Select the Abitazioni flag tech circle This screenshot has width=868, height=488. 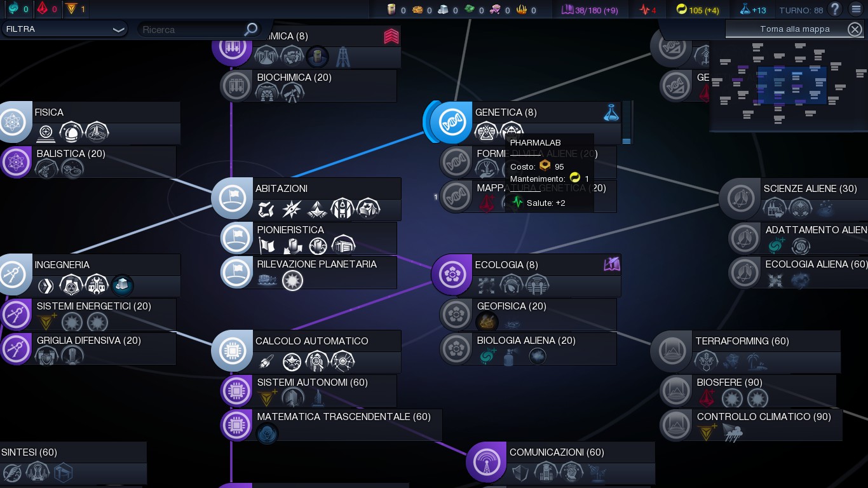click(232, 198)
